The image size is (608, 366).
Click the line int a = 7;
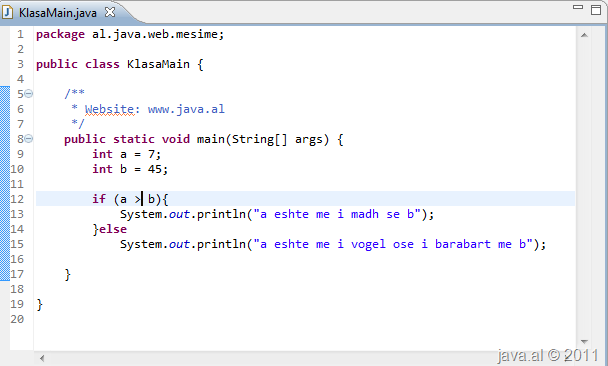pos(126,154)
